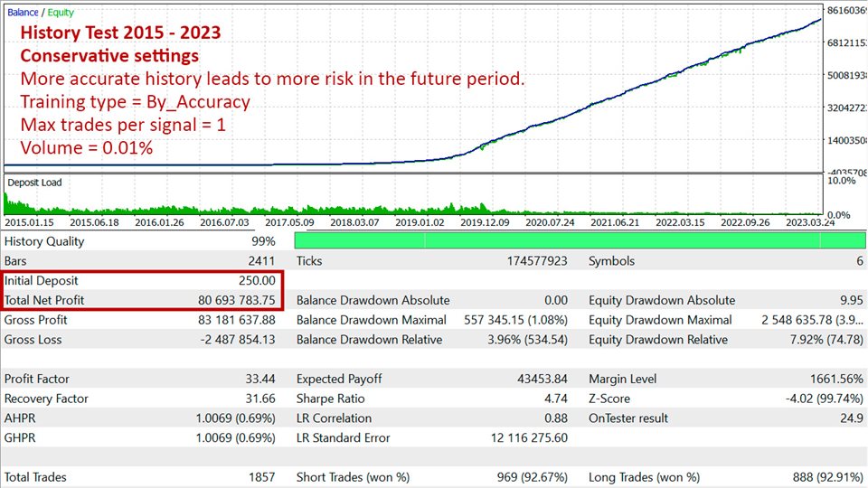Select Short Trades value 969 (92.67%)
This screenshot has height=488, width=868.
(x=532, y=477)
